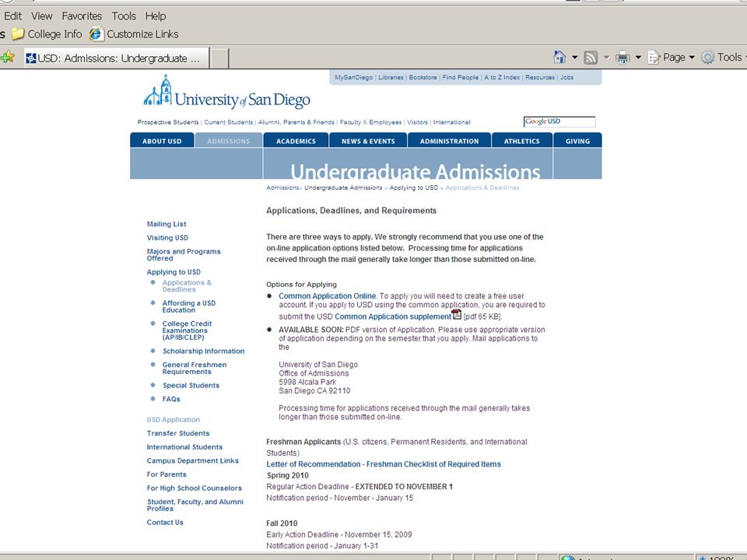Select the ATHLETICS navigation tab

(521, 141)
